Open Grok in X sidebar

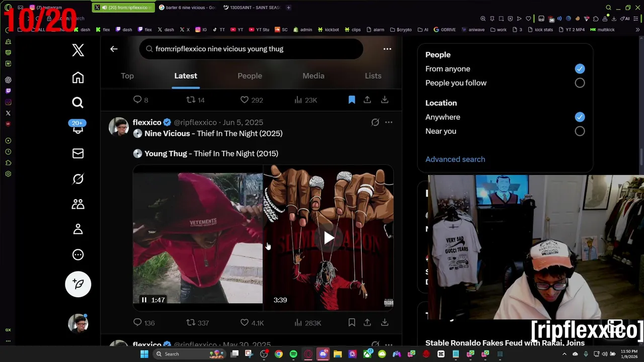tap(78, 178)
